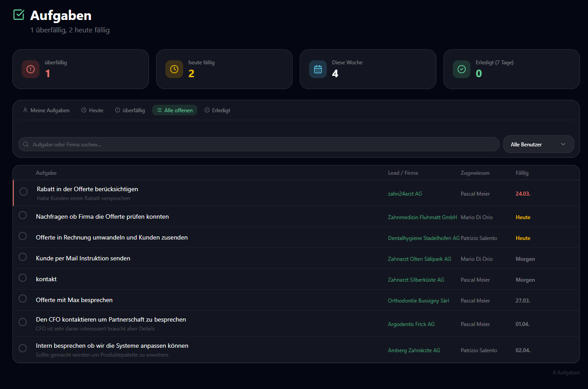Mark 'Rabatt in der Offerte berücksichtigen' as done

click(24, 192)
